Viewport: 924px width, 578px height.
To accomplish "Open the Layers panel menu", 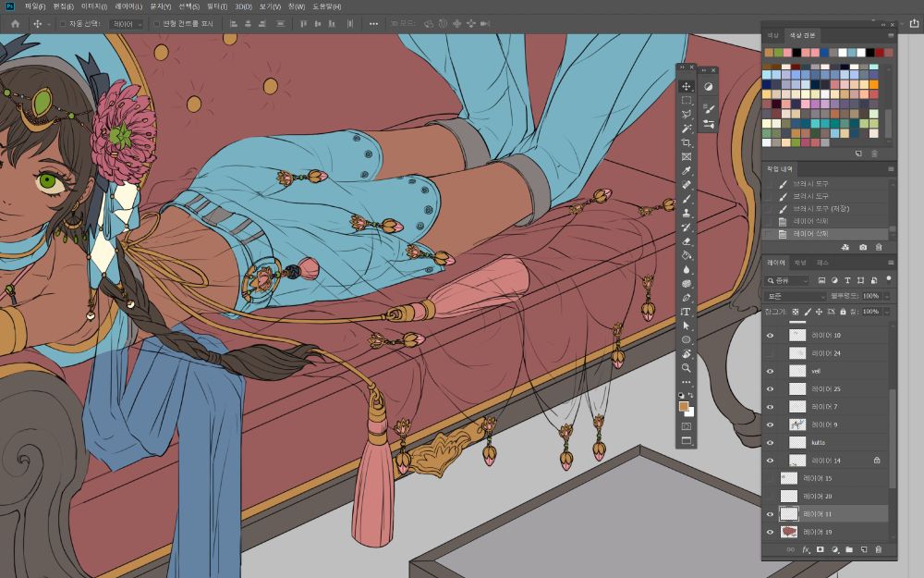I will pyautogui.click(x=891, y=263).
